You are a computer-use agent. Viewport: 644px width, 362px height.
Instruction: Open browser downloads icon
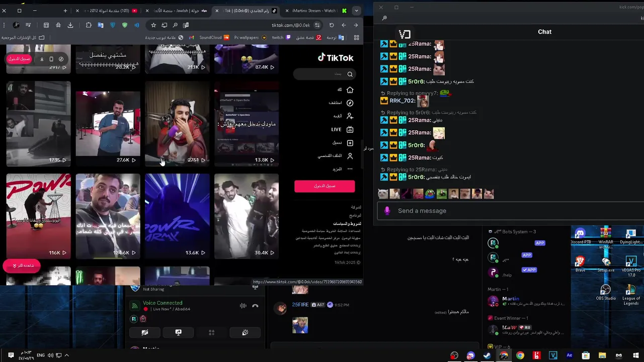pos(70,25)
